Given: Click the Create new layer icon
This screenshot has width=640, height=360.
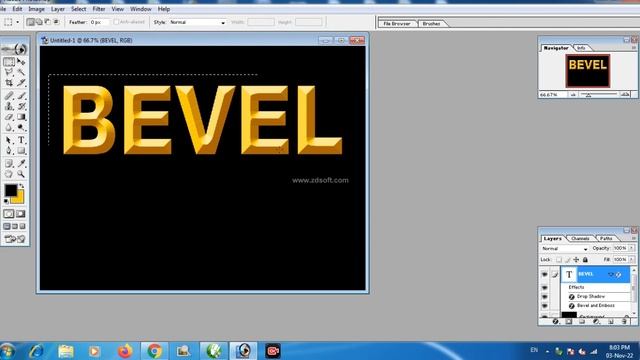Looking at the screenshot, I should 611,322.
